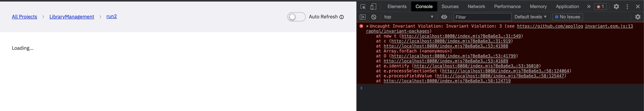Open the Elements panel

tap(397, 6)
